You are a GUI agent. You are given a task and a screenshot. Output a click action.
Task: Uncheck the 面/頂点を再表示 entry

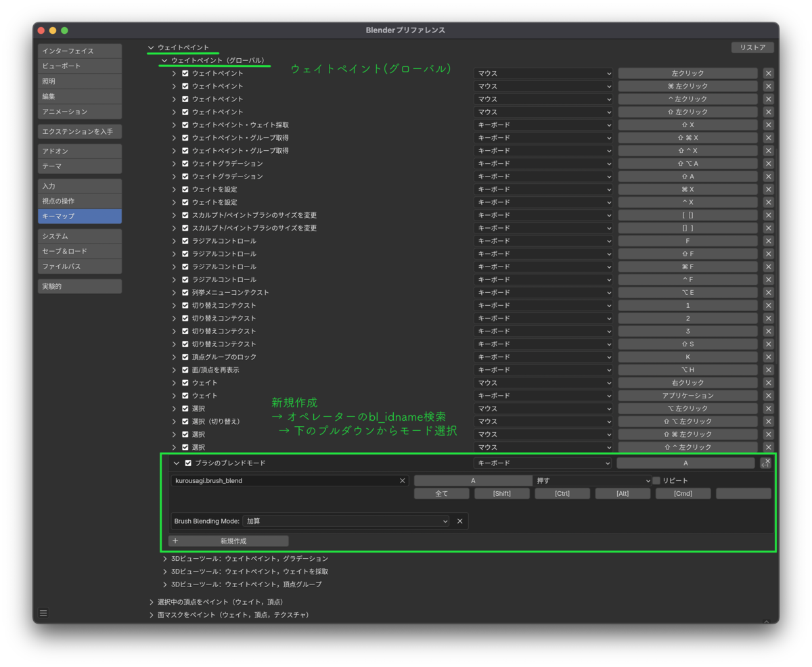coord(185,370)
